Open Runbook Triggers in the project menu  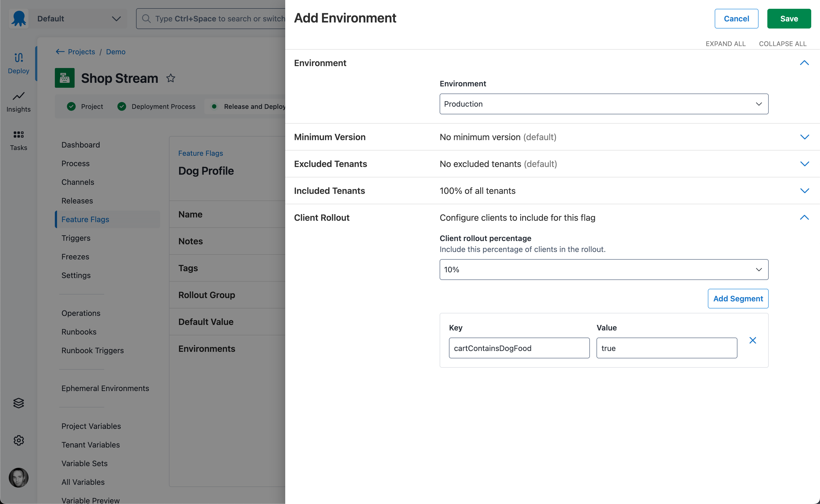(92, 350)
